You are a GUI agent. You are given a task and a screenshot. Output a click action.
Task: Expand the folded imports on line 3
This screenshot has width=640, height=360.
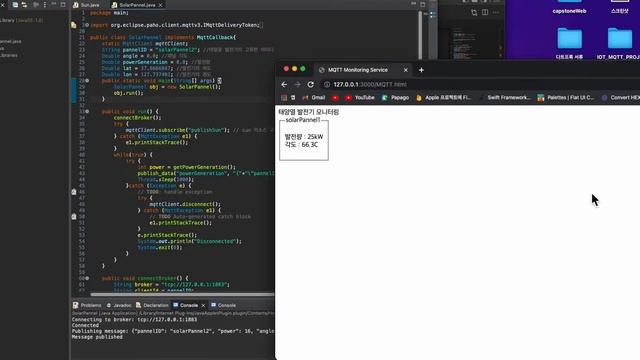tap(87, 25)
